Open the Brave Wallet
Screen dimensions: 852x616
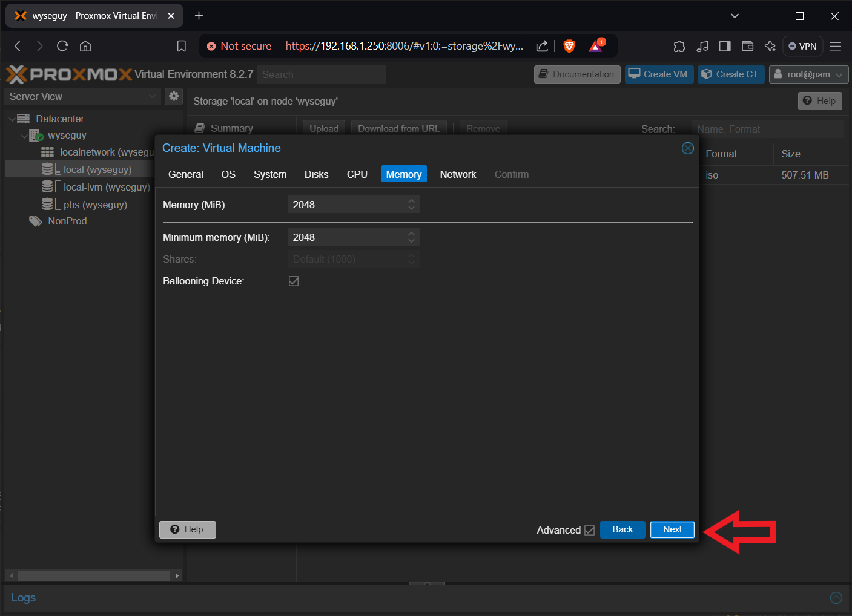pos(748,46)
